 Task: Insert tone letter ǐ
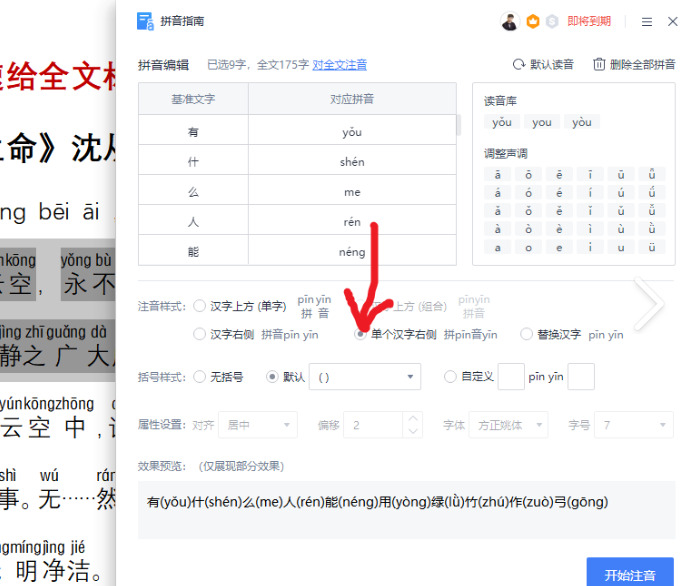(590, 211)
